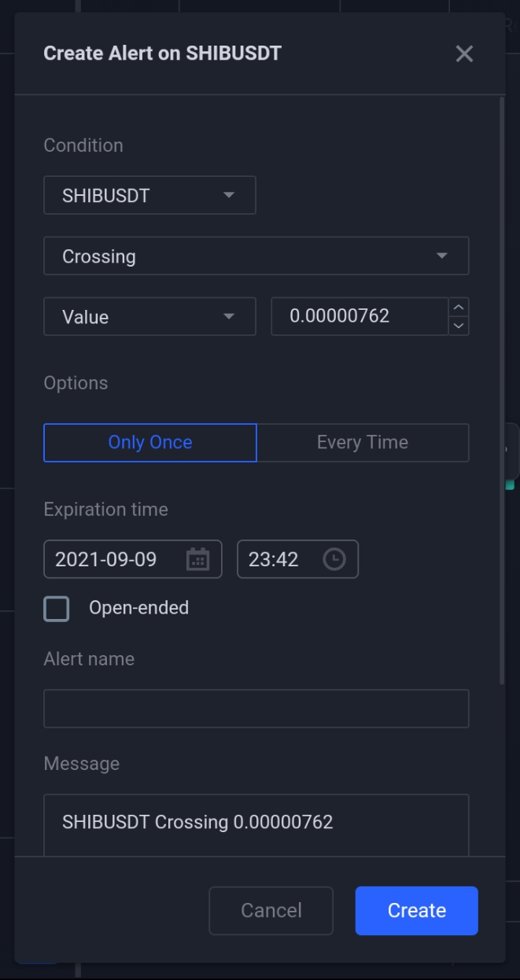Close the Create Alert dialog

tap(464, 53)
